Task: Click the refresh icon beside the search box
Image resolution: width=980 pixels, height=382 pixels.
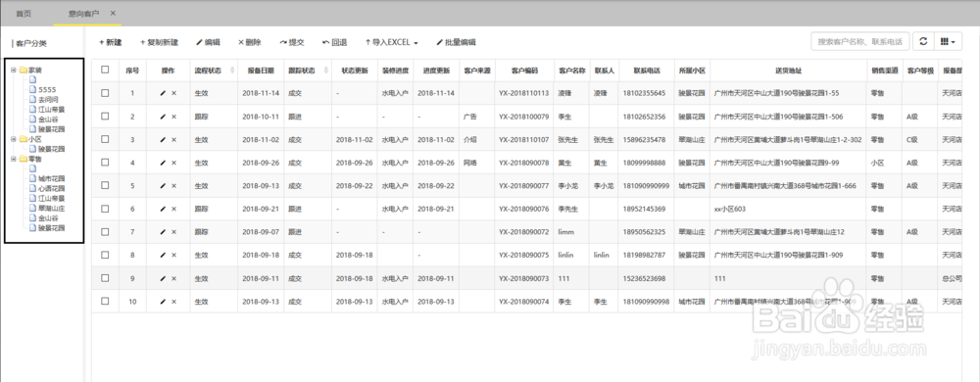Action: point(923,42)
